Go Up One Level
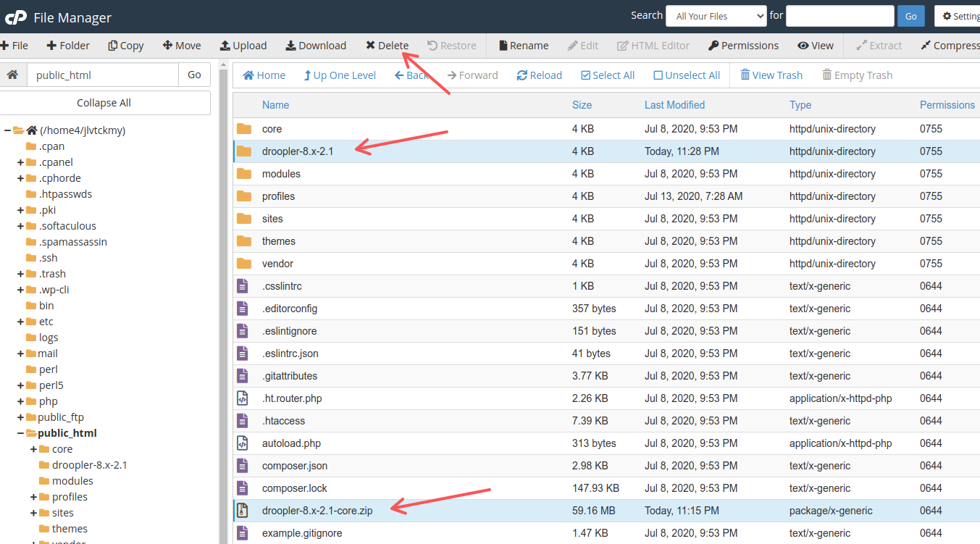Screen dimensions: 980x544 click(x=340, y=75)
